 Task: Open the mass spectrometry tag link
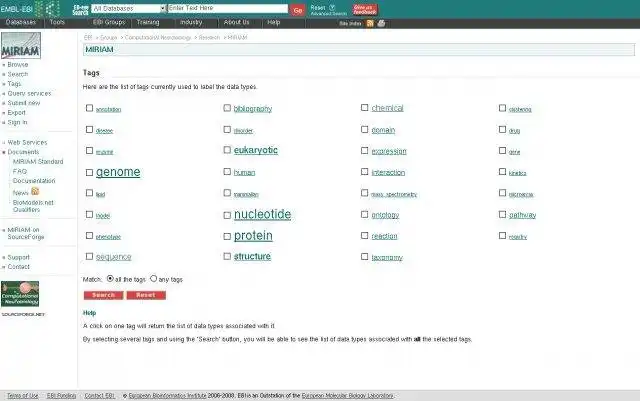[394, 194]
